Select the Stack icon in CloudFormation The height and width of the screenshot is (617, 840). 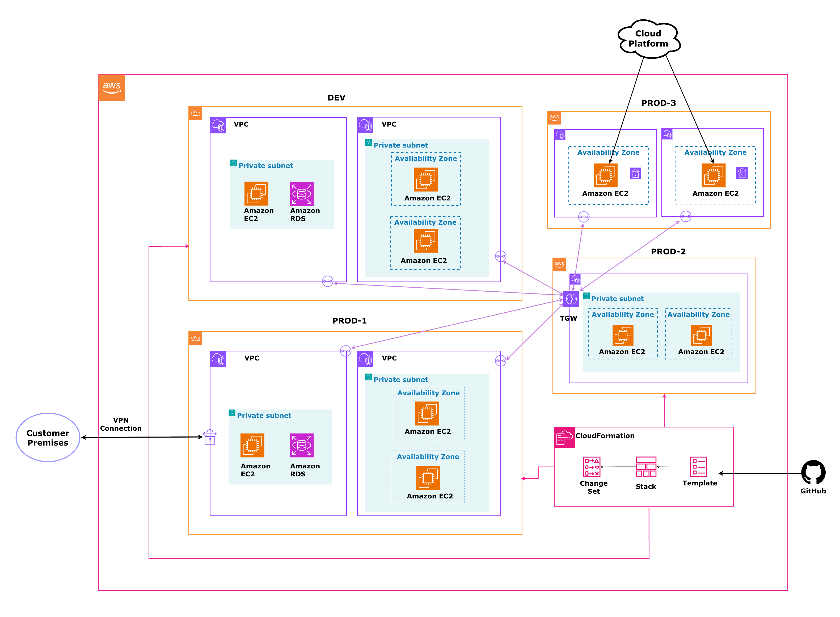(646, 467)
